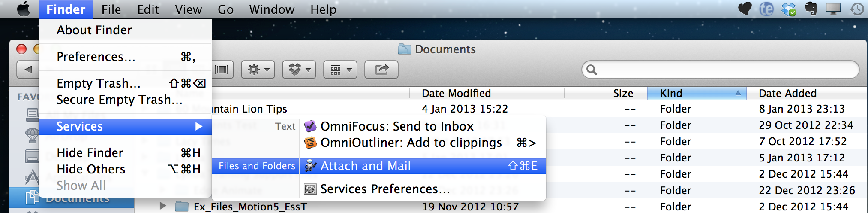Switch to Cover Flow view

(x=222, y=70)
